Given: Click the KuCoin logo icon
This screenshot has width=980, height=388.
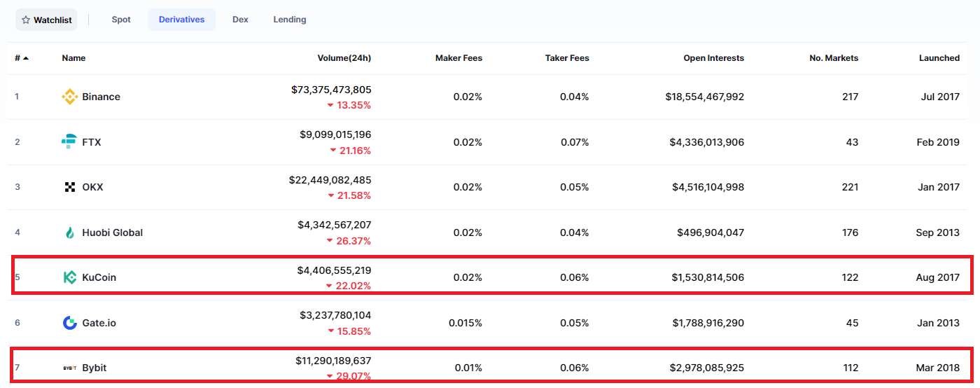Looking at the screenshot, I should (70, 277).
